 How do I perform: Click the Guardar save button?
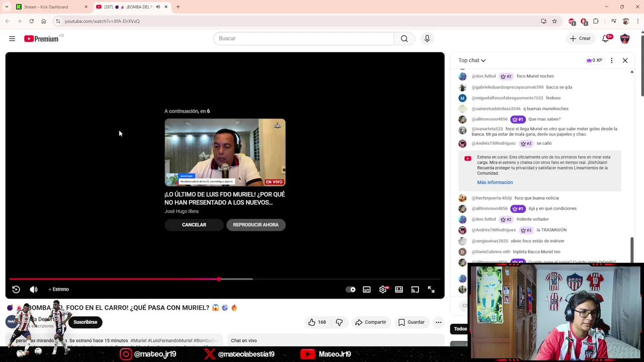[412, 322]
